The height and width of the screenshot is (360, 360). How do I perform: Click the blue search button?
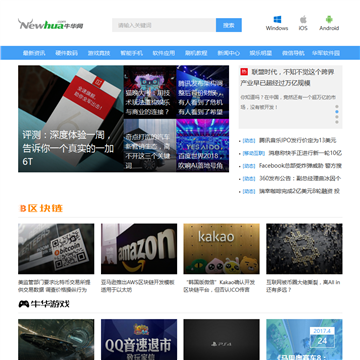point(229,25)
